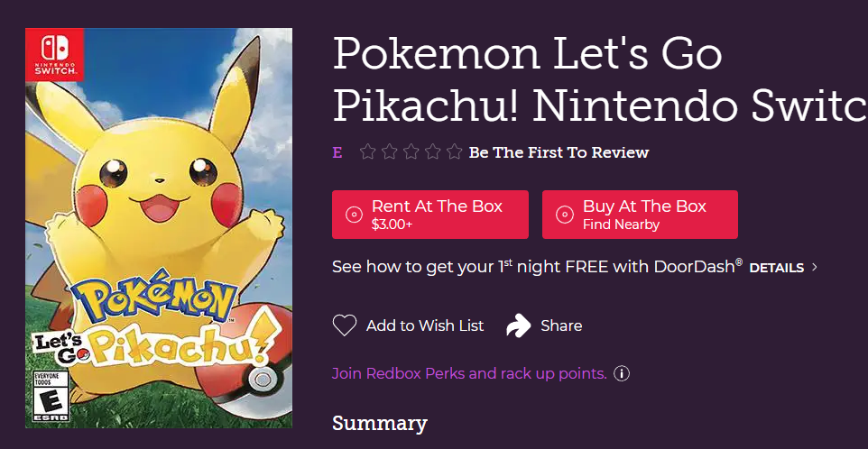Click the disc icon on Rent button
Screen dimensions: 868x449
(x=354, y=215)
